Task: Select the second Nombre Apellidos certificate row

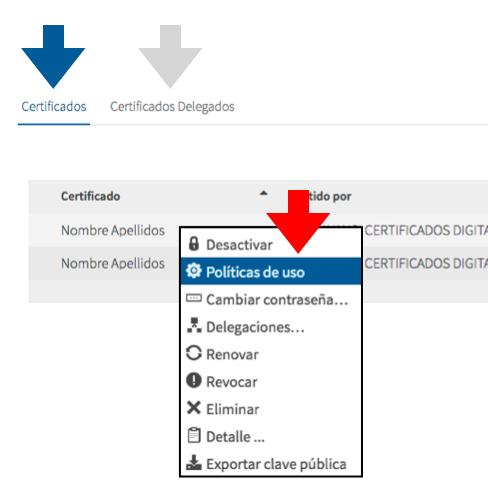Action: point(113,263)
